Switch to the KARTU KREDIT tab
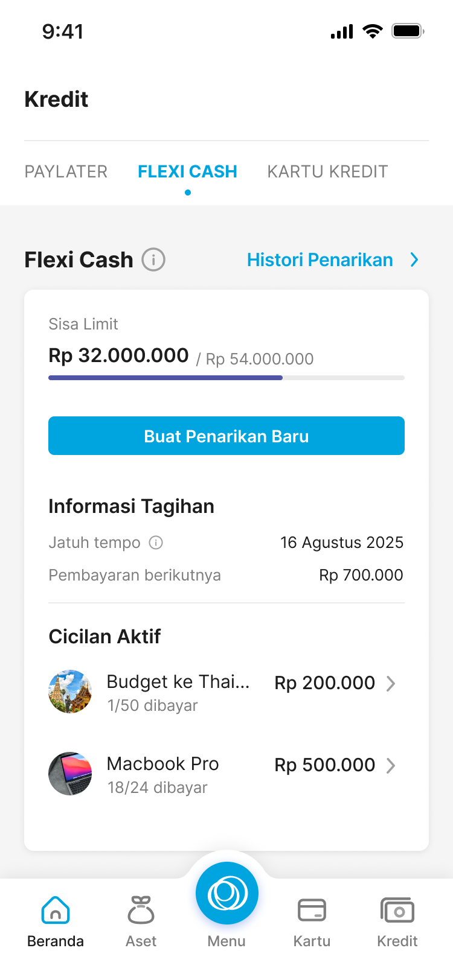 327,172
